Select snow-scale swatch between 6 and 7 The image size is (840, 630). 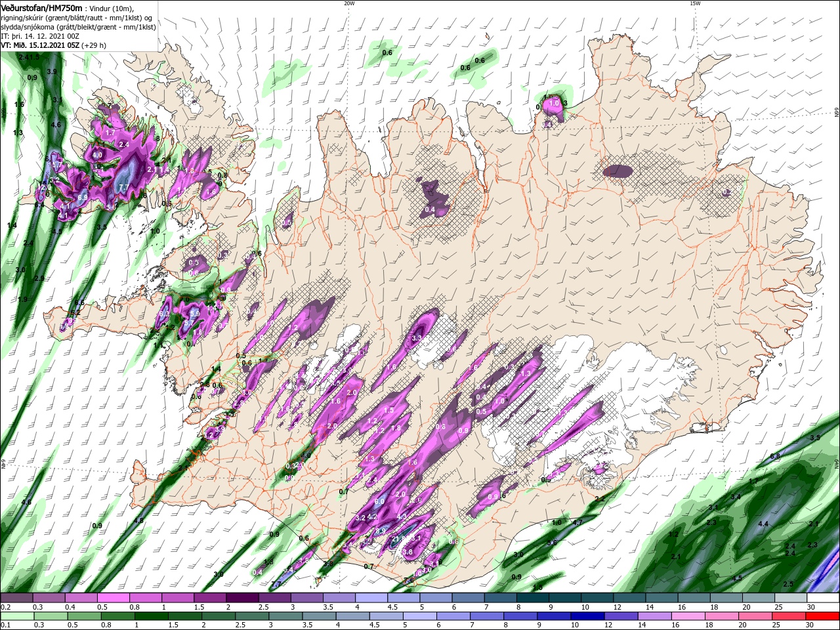469,598
